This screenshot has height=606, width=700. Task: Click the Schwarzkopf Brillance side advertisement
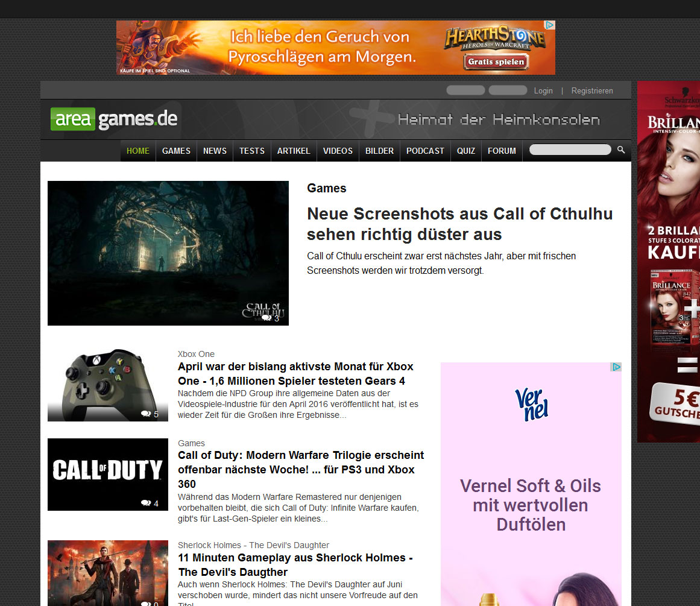[668, 262]
